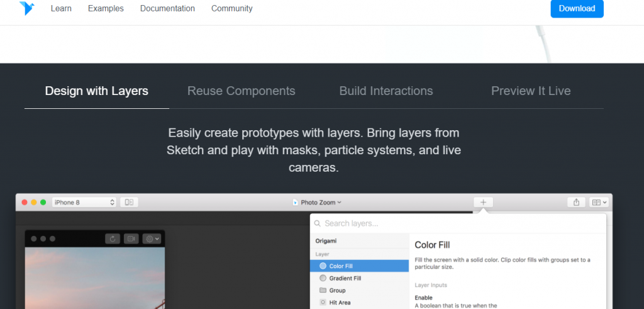The image size is (644, 309).
Task: Click the plus add layer button
Action: pyautogui.click(x=484, y=202)
